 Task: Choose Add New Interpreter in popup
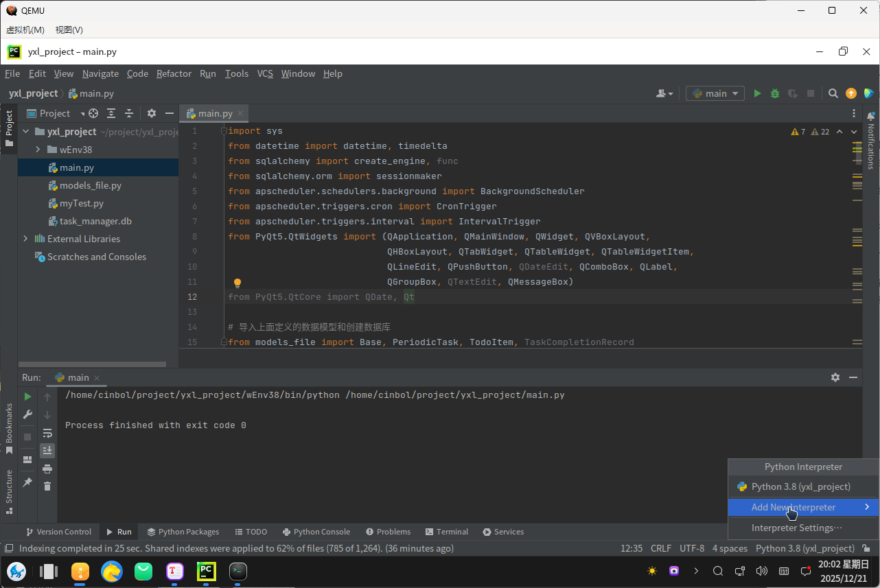click(x=803, y=507)
